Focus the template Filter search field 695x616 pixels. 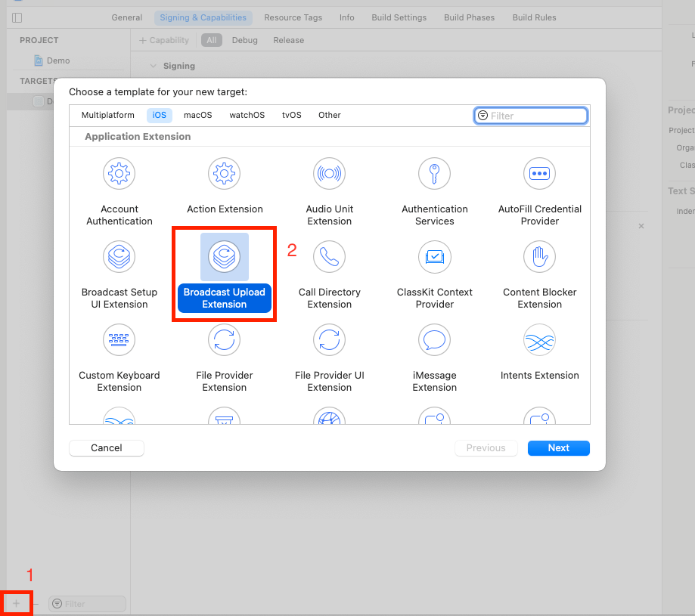[531, 116]
